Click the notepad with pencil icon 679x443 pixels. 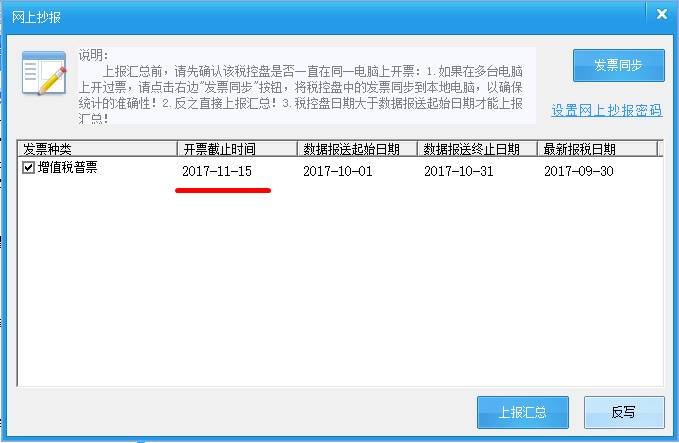tap(44, 73)
